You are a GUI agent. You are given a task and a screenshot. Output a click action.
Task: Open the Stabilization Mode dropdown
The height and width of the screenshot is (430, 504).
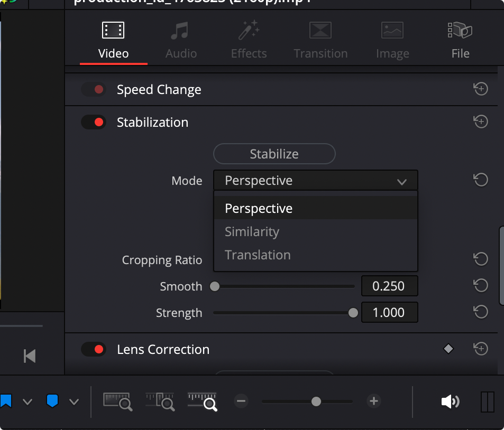(315, 180)
